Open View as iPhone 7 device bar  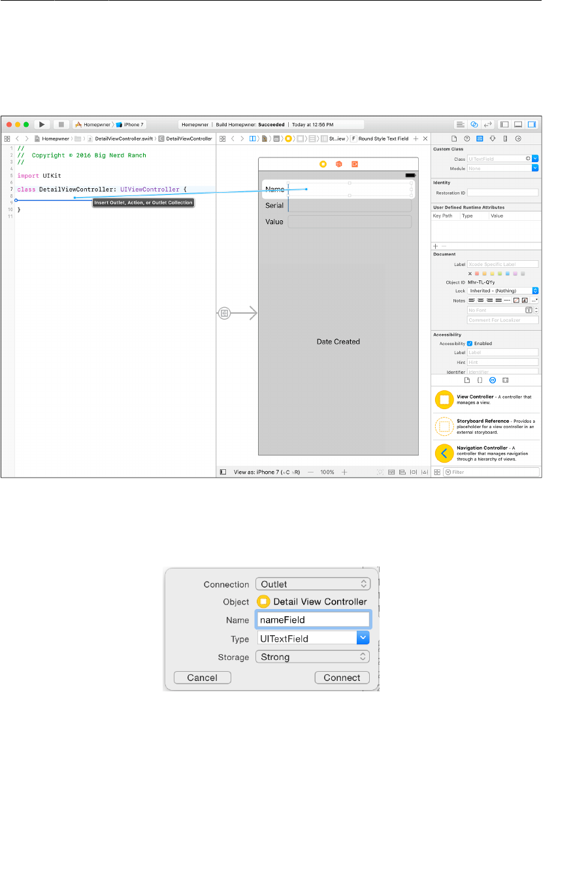[x=267, y=472]
